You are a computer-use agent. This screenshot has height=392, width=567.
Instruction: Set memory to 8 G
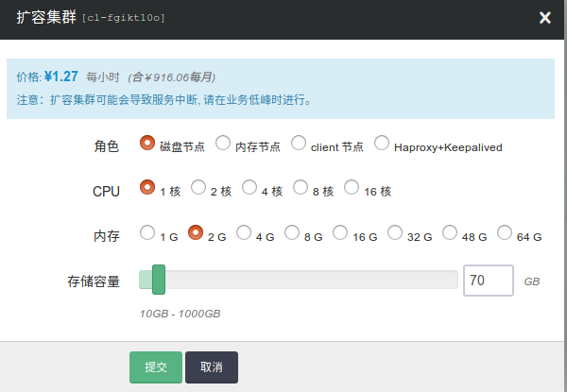pos(292,232)
